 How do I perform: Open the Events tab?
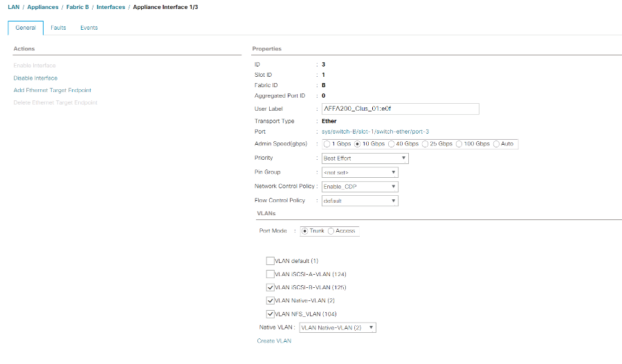point(89,28)
